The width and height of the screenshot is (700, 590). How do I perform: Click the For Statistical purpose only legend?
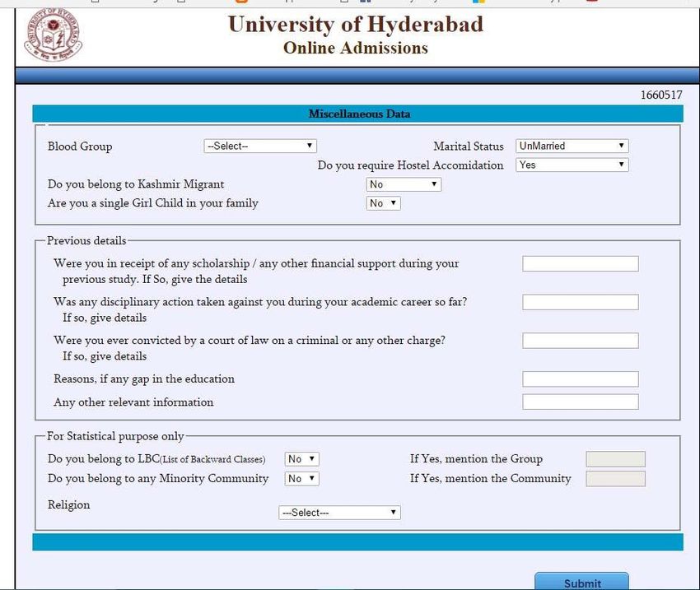115,436
